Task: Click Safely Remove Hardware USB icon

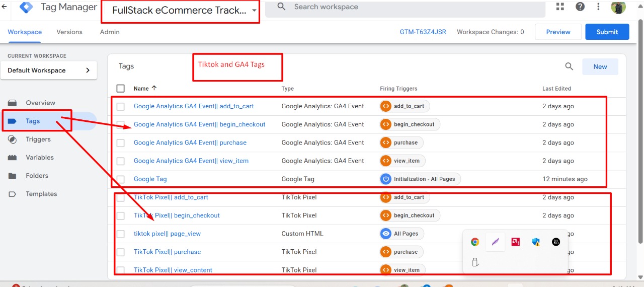Action: (475, 262)
